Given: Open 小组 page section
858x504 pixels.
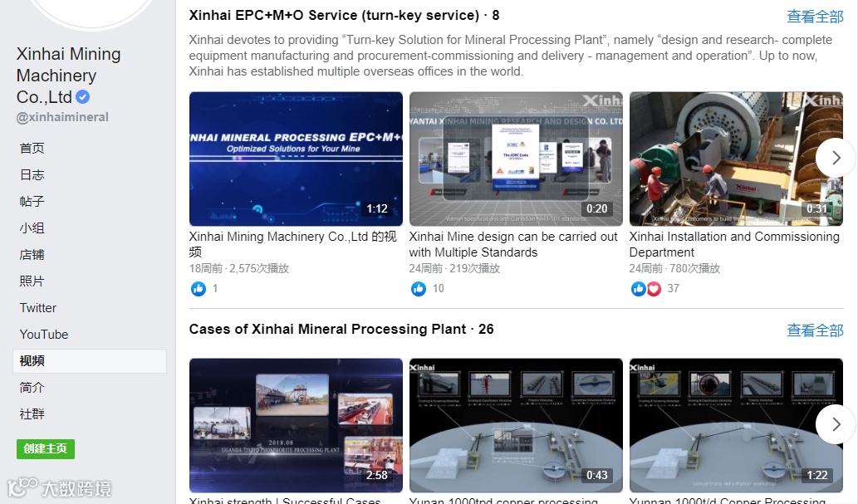Looking at the screenshot, I should (x=32, y=228).
